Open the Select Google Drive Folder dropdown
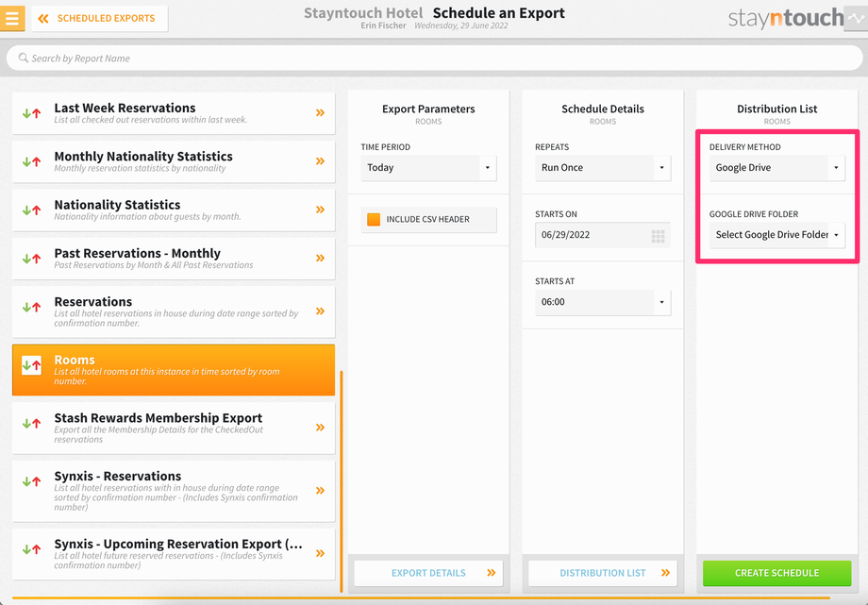The height and width of the screenshot is (605, 868). pyautogui.click(x=777, y=235)
